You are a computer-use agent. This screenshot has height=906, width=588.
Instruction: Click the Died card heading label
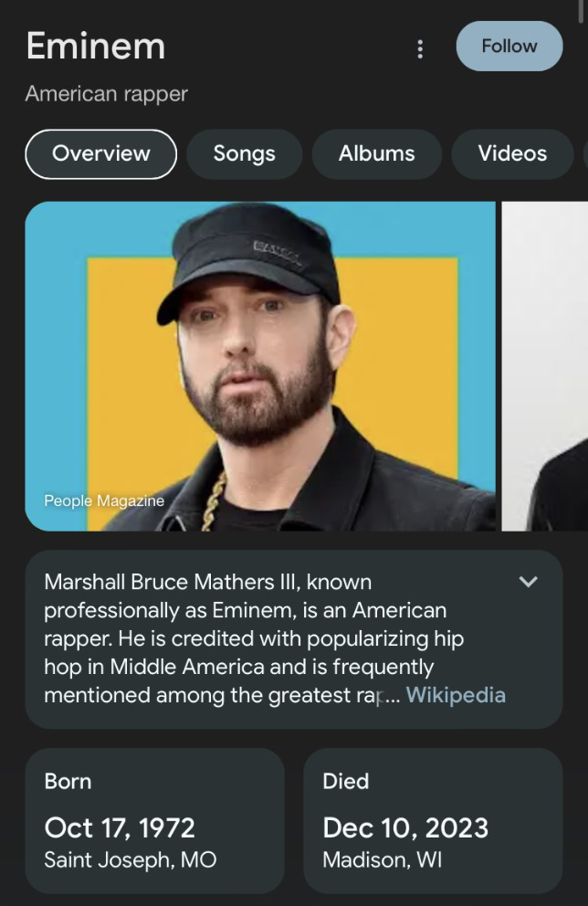click(345, 781)
